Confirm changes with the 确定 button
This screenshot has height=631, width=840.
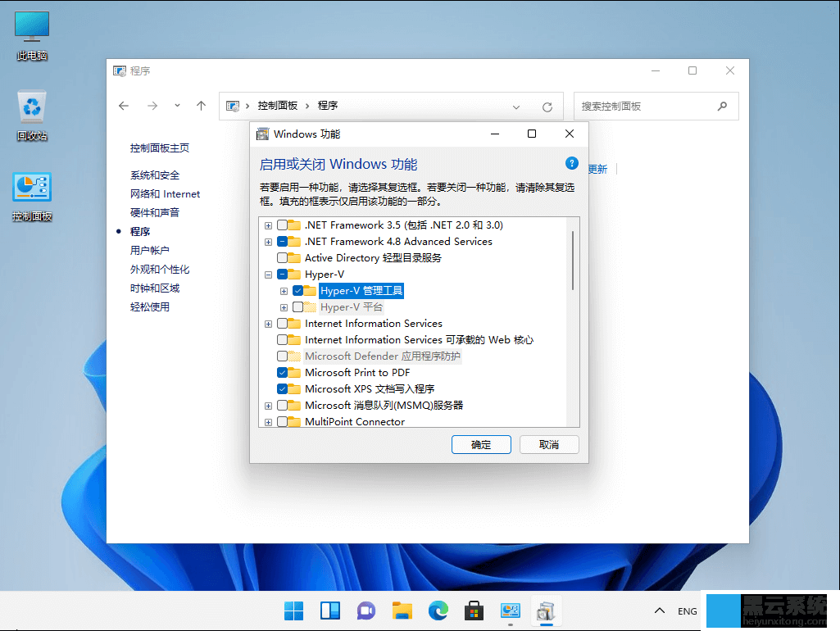click(481, 444)
